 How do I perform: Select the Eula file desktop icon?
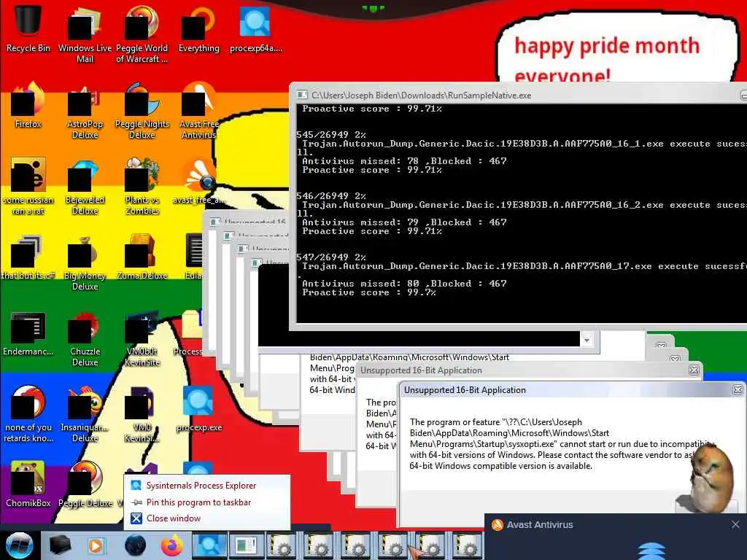193,257
